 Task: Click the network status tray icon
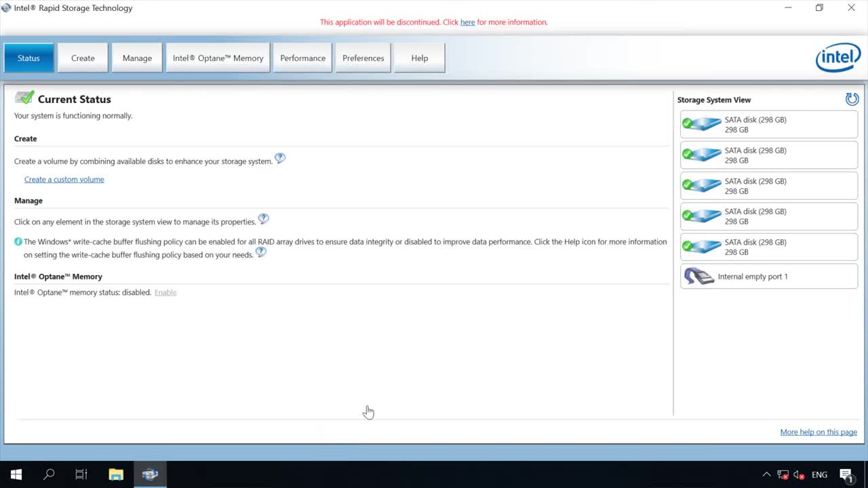click(783, 475)
